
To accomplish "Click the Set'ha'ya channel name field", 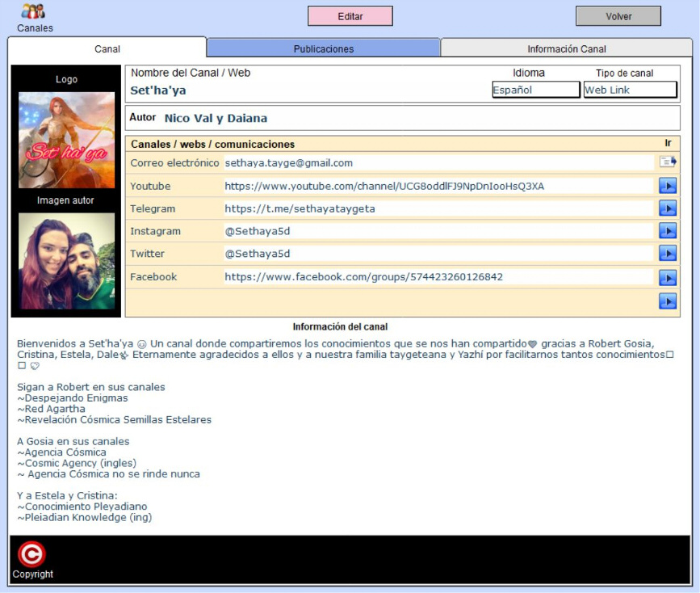I will coord(307,90).
